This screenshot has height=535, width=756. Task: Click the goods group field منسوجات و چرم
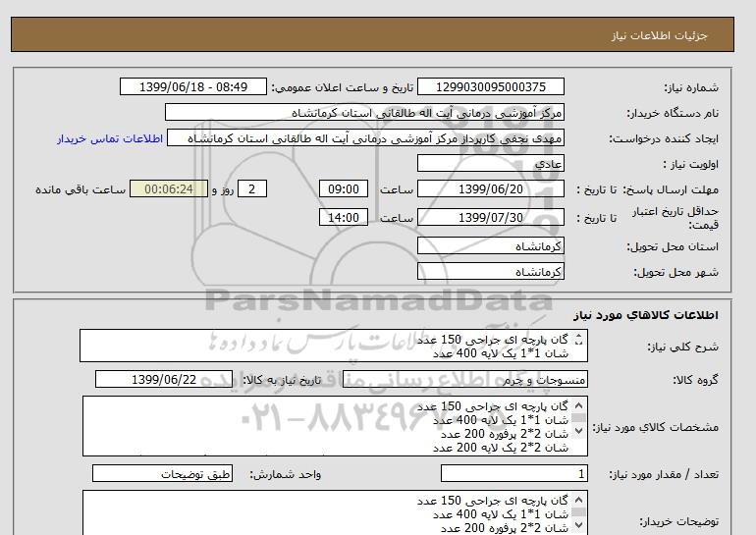point(464,379)
